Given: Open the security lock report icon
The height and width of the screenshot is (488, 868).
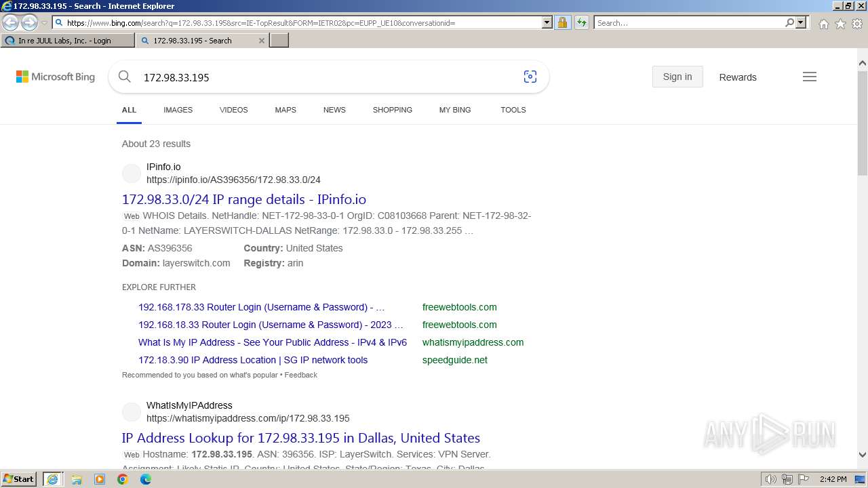Looking at the screenshot, I should click(x=562, y=22).
